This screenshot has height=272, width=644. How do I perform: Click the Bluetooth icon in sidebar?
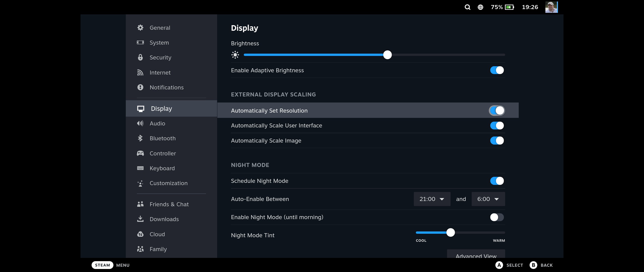(140, 138)
